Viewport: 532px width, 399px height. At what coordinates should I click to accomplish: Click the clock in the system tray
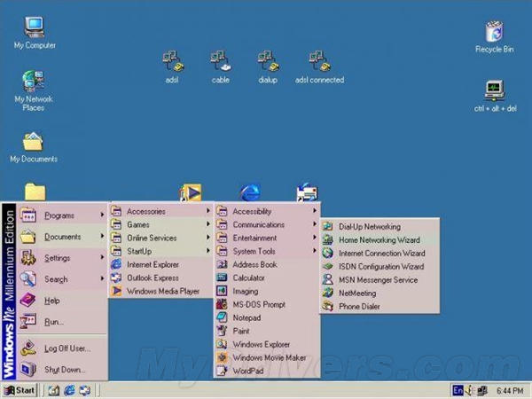[x=508, y=389]
